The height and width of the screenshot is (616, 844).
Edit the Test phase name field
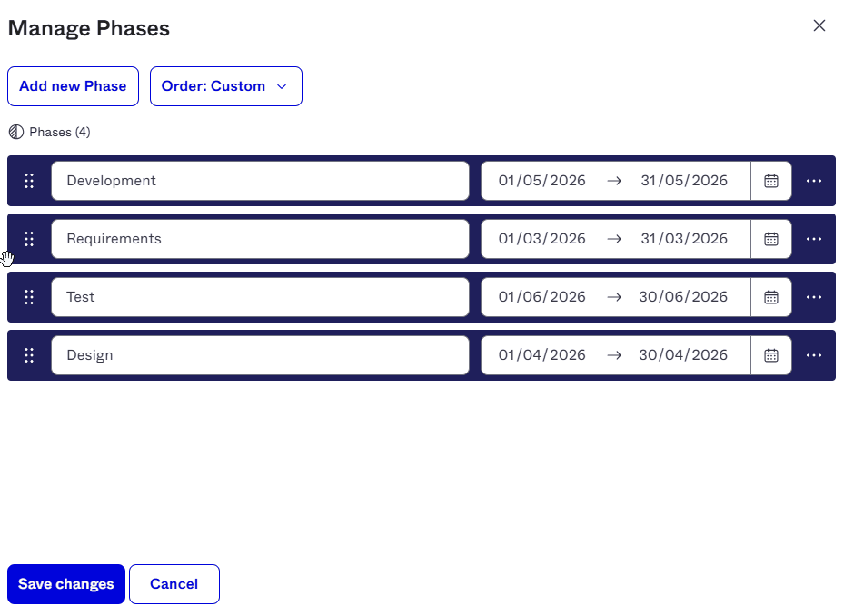(260, 297)
